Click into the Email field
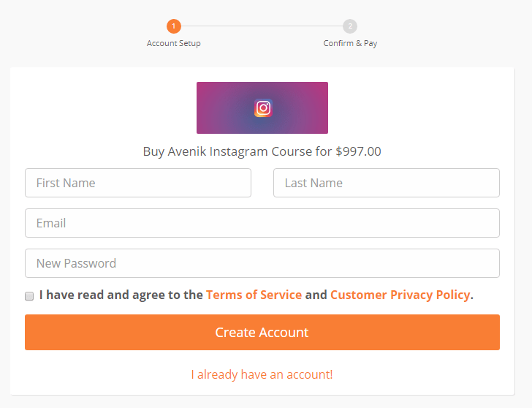 262,223
